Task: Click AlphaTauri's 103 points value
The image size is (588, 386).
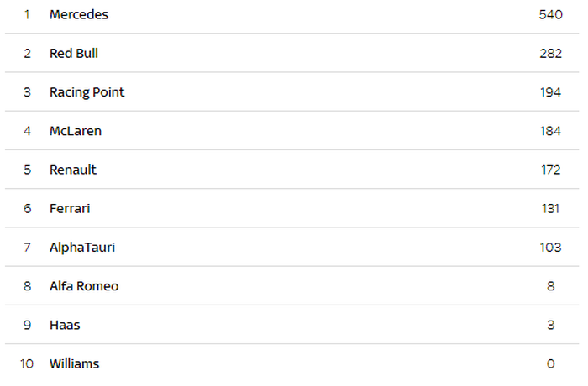Action: pos(550,248)
